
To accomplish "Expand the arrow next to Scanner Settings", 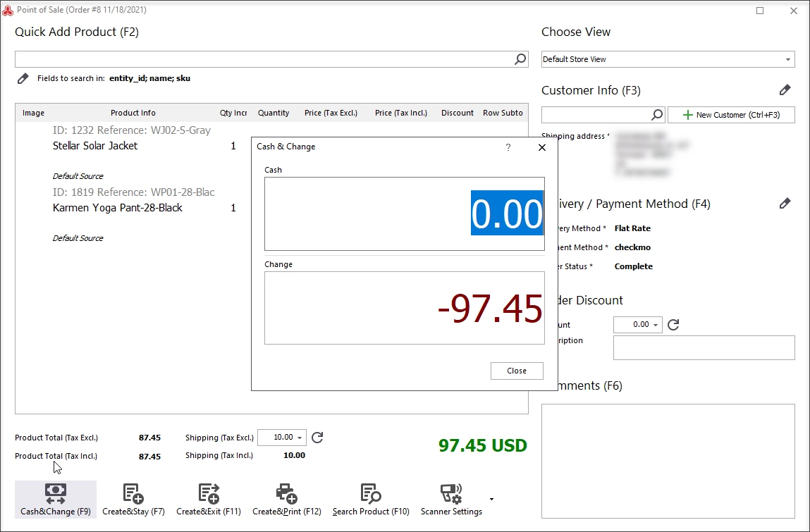I will (491, 499).
